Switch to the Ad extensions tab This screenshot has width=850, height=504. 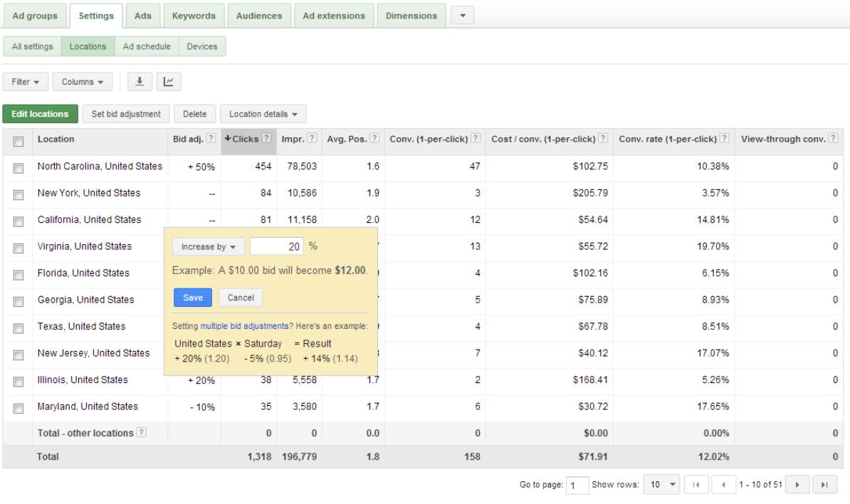tap(334, 16)
